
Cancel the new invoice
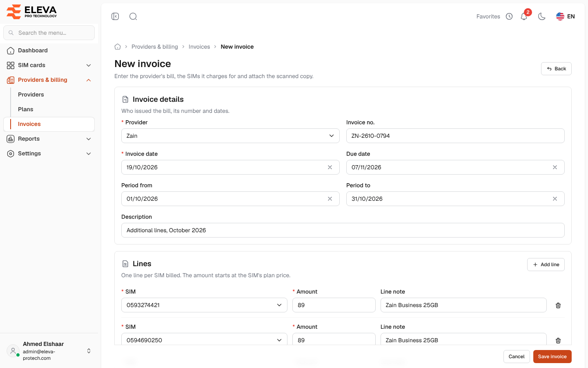coord(517,357)
